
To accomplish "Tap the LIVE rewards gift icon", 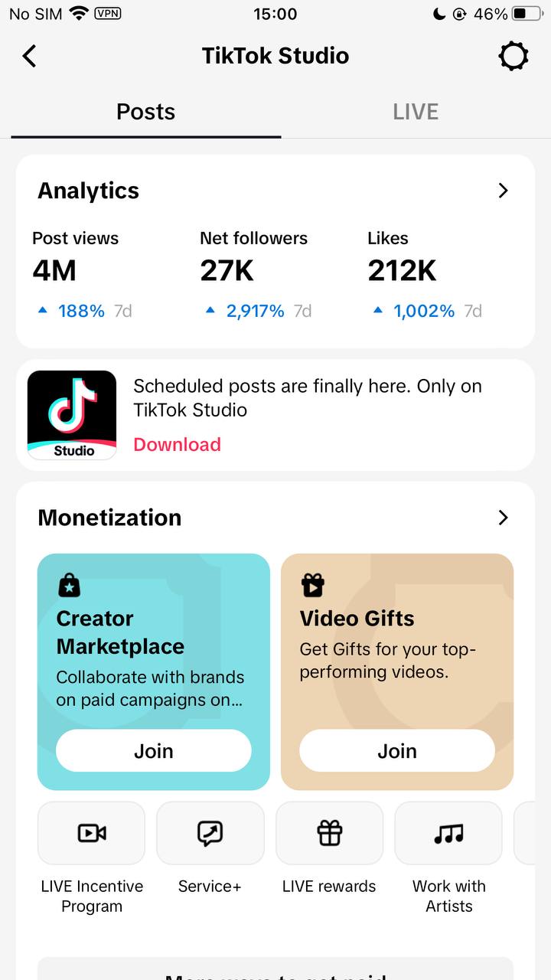I will (x=329, y=833).
